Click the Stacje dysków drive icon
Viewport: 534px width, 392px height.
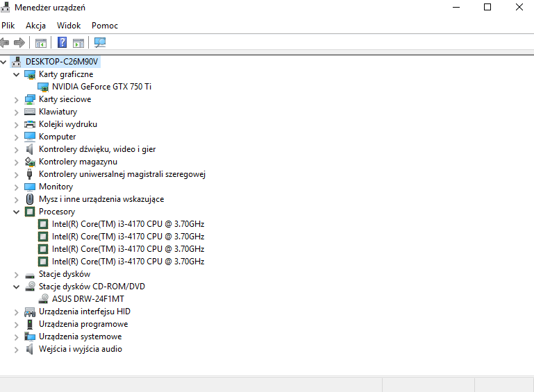(x=30, y=275)
